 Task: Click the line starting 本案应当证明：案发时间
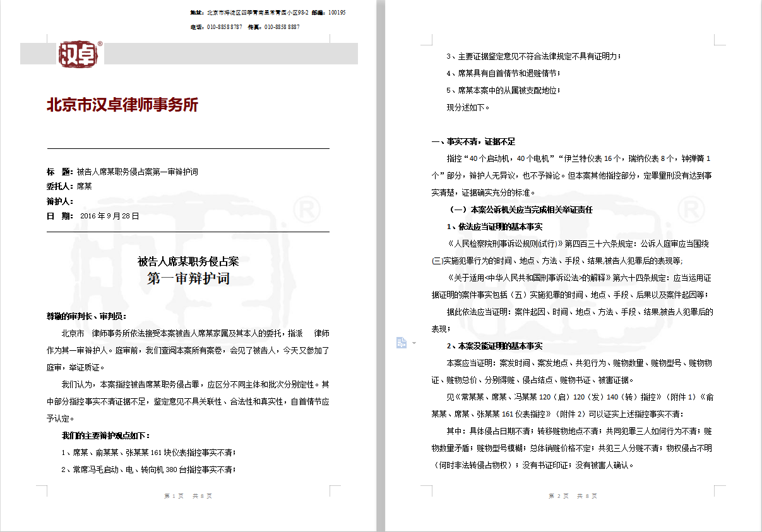[580, 363]
